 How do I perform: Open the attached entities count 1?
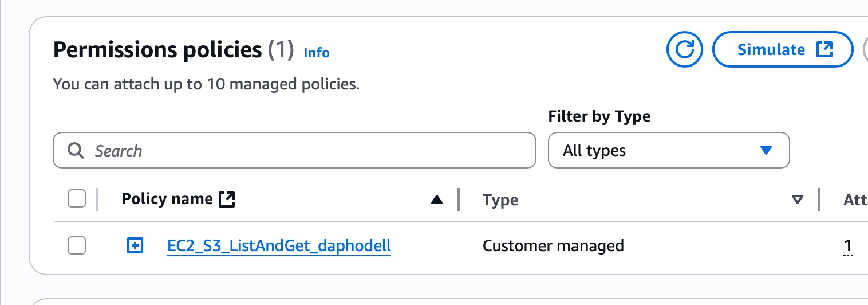pyautogui.click(x=848, y=247)
